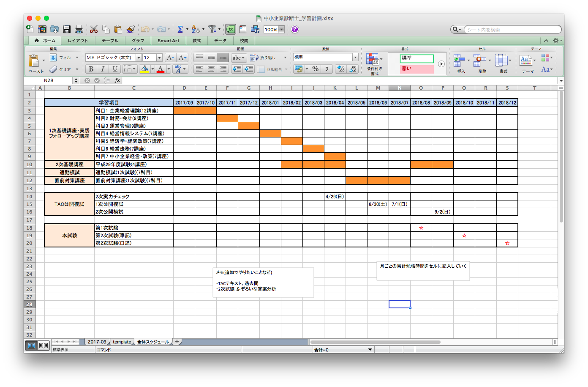Click the A-Z sort icon
588x387 pixels.
pos(195,29)
